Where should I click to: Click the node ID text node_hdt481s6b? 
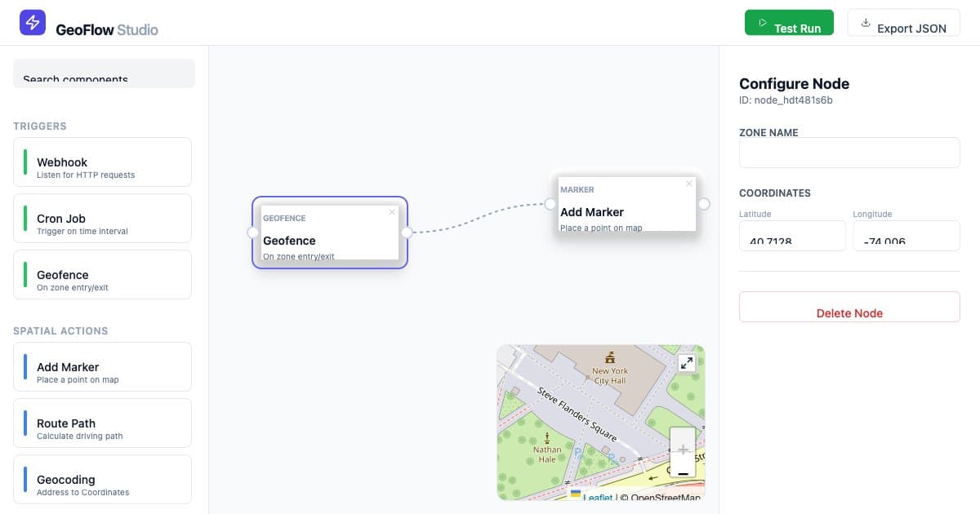[x=786, y=100]
